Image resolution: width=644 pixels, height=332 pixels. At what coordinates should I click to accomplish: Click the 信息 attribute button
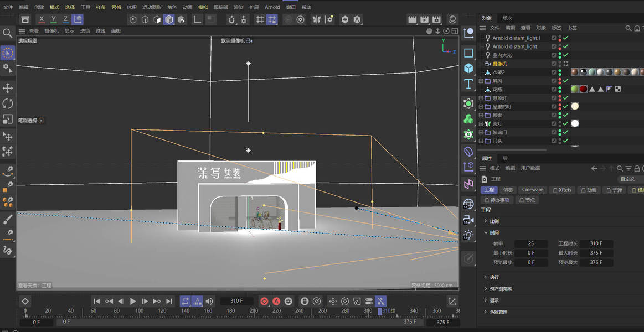(508, 190)
